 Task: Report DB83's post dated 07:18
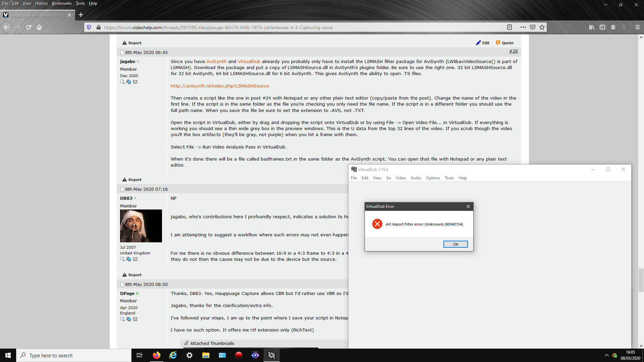(x=132, y=275)
